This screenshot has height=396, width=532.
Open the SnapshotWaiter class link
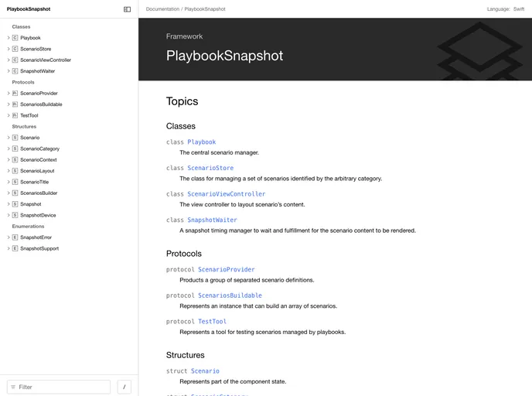[x=212, y=220]
